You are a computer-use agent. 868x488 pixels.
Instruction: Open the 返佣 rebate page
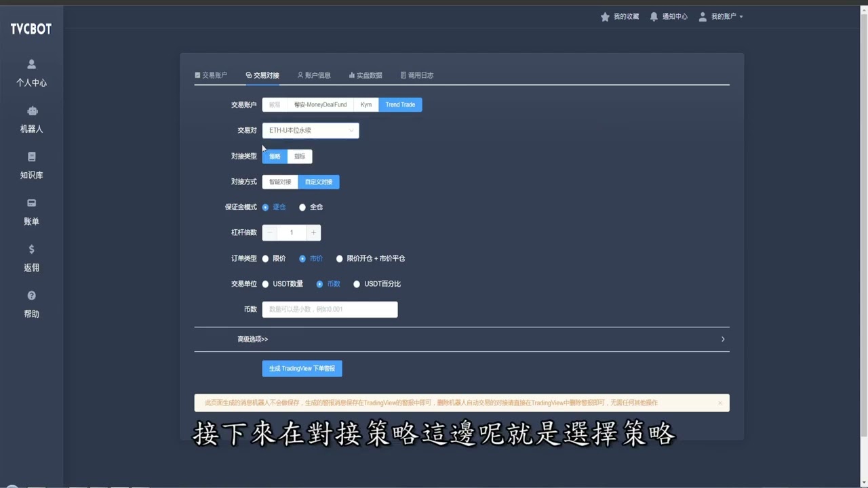coord(31,258)
